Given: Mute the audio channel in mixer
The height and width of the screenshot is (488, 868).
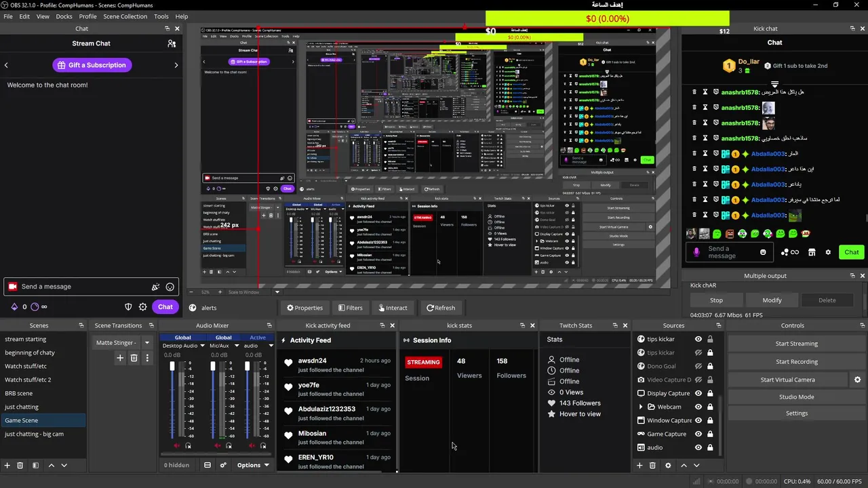Looking at the screenshot, I should click(x=251, y=445).
